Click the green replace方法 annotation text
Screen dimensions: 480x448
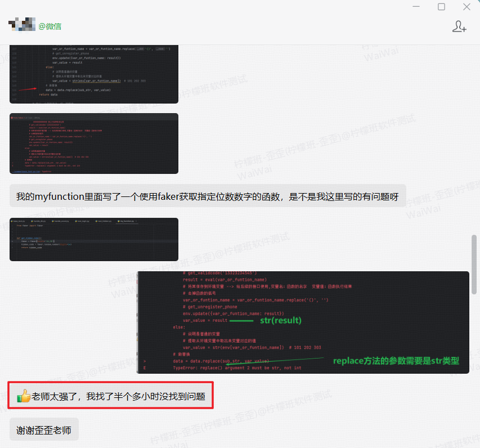396,361
